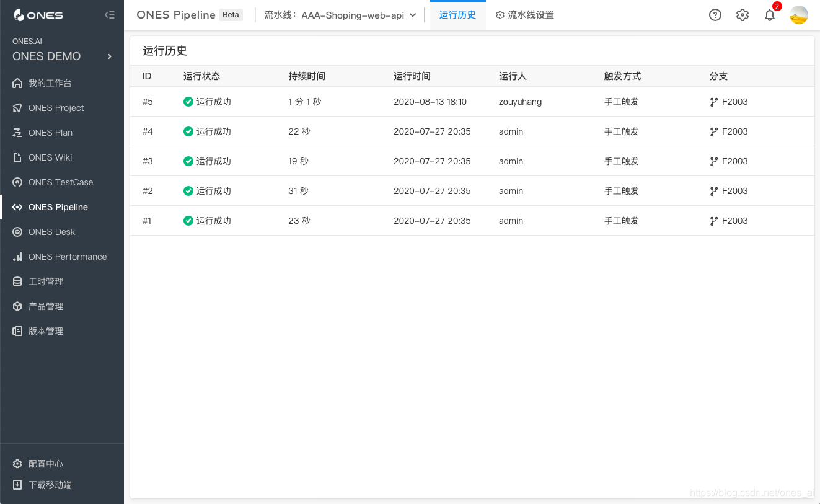Click the ONES logo in sidebar header

(38, 15)
